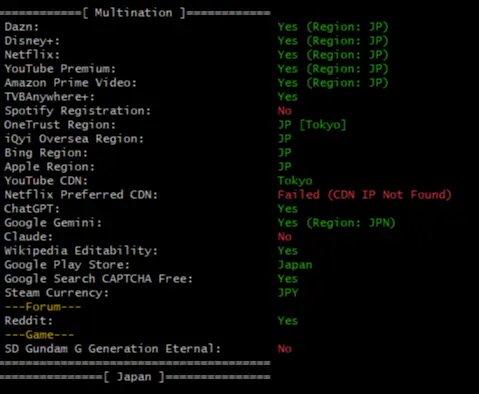Click the 'Yes (Region: JPN)' value
This screenshot has width=479, height=394.
pyautogui.click(x=336, y=223)
